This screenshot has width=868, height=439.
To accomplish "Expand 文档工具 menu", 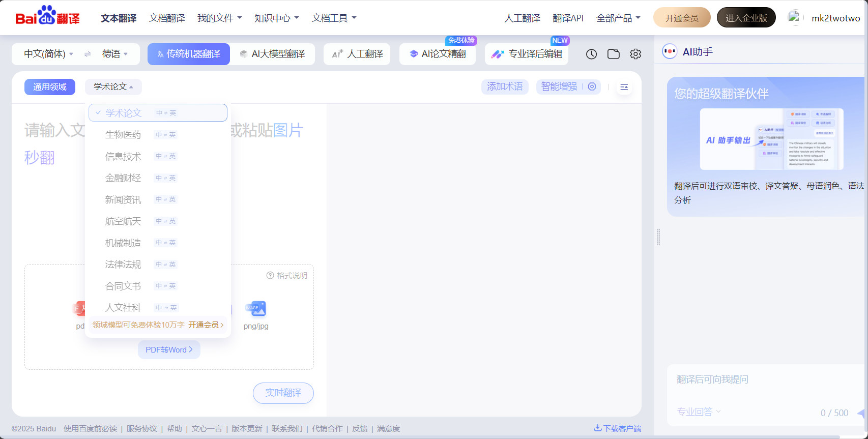I will (x=334, y=18).
